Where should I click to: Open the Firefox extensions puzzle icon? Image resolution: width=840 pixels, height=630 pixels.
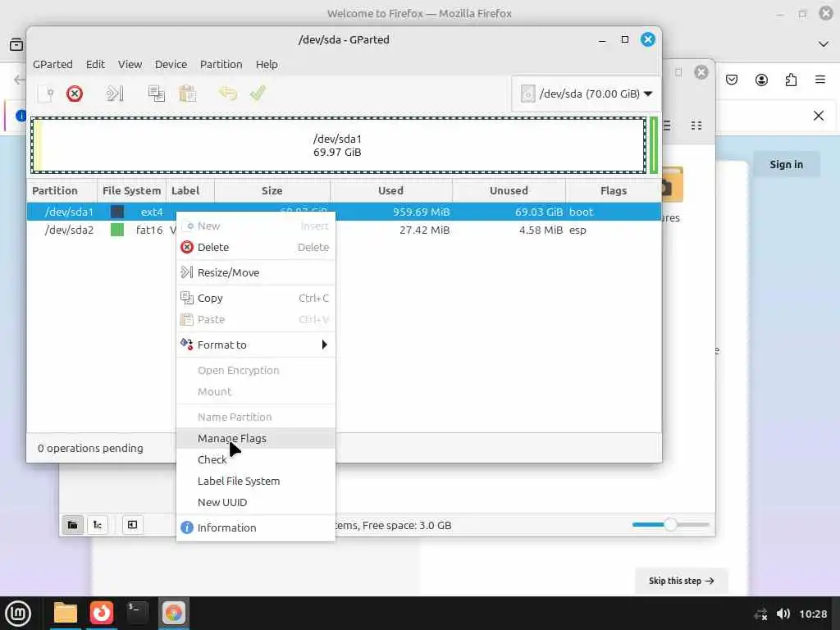tap(791, 80)
